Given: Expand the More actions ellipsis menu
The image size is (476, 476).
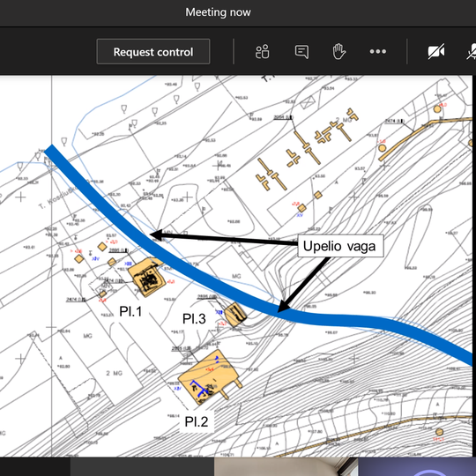Looking at the screenshot, I should [x=378, y=51].
